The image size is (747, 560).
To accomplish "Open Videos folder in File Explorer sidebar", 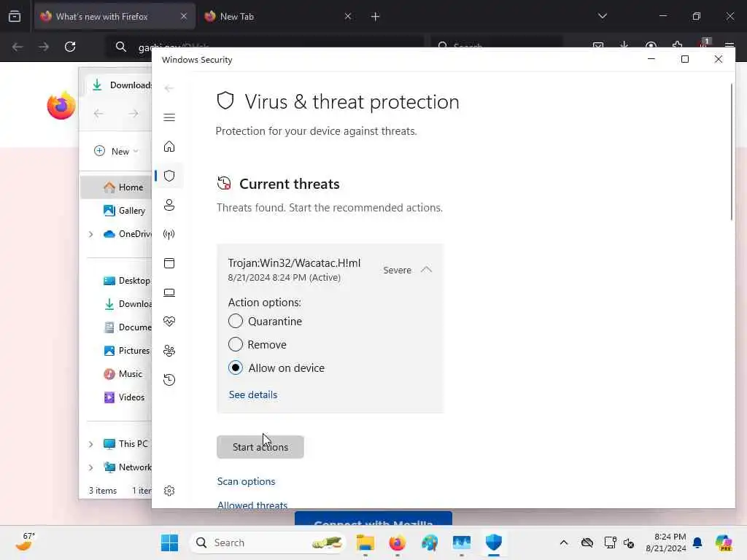I will point(124,397).
